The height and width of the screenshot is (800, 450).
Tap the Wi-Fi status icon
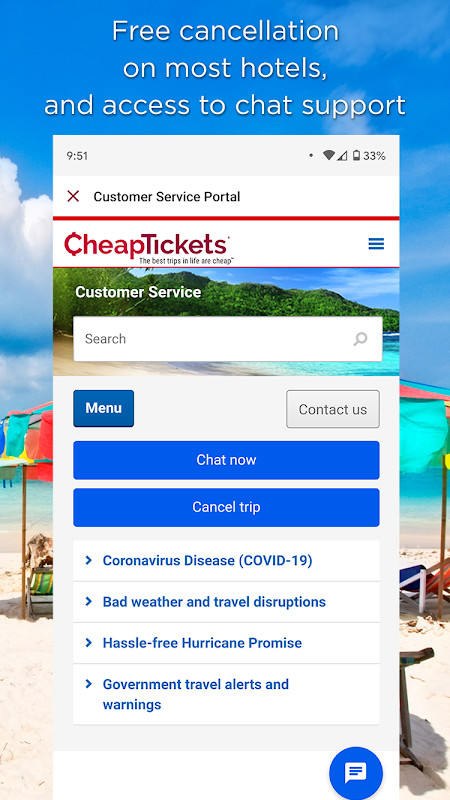pos(329,156)
